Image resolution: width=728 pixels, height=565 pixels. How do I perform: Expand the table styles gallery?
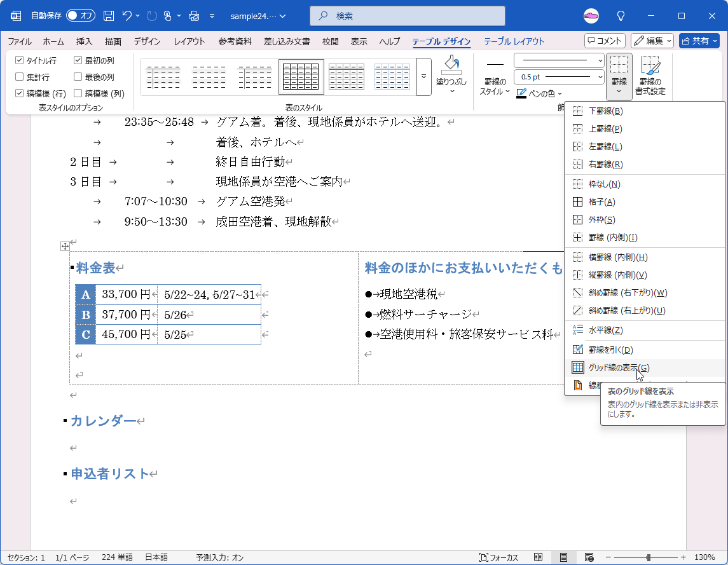[424, 76]
